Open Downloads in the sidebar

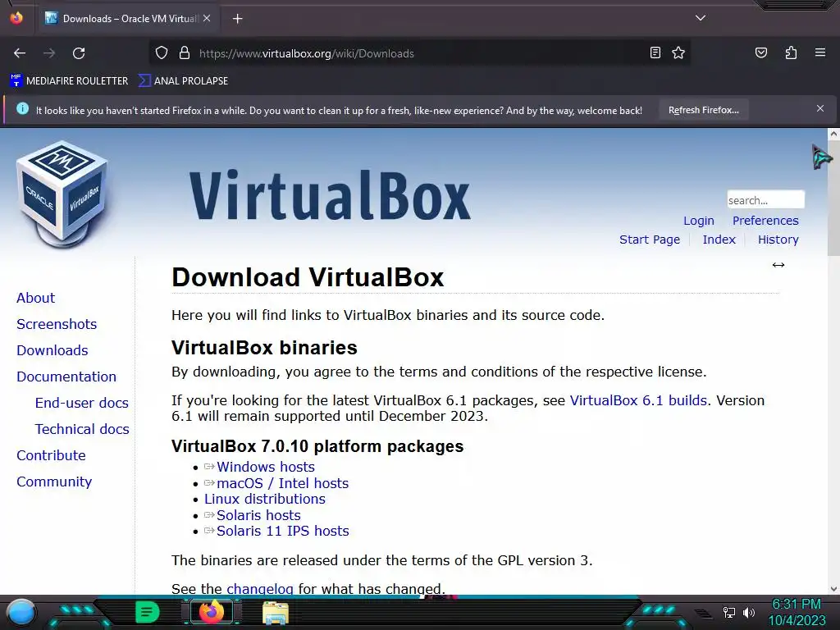[52, 350]
